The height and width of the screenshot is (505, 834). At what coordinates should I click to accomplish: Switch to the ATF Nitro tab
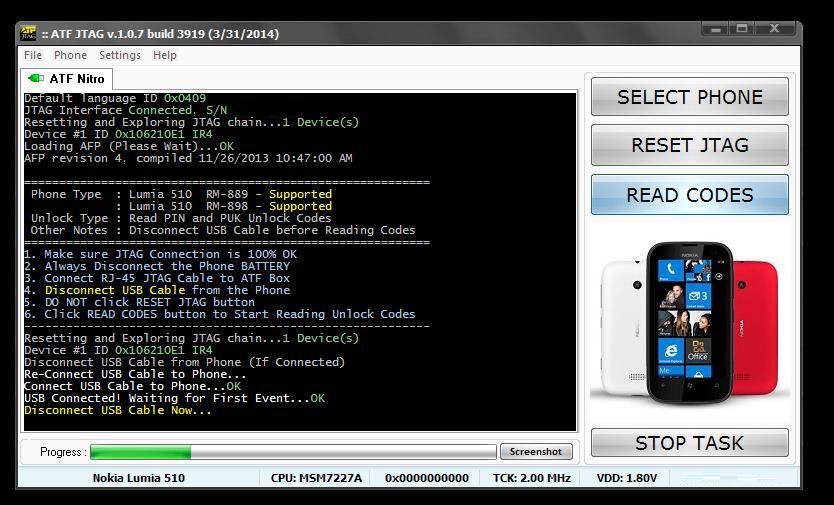point(66,79)
